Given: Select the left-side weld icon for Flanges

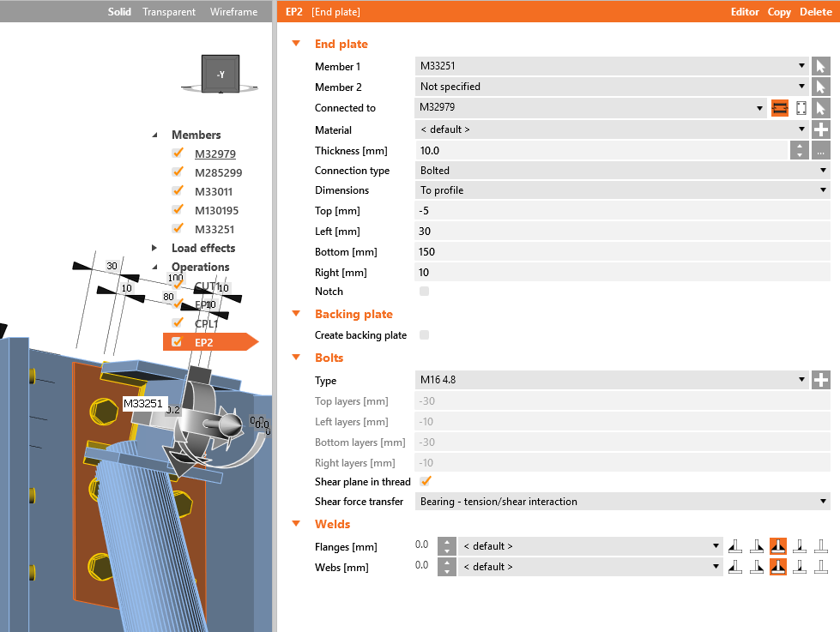Looking at the screenshot, I should [x=734, y=545].
